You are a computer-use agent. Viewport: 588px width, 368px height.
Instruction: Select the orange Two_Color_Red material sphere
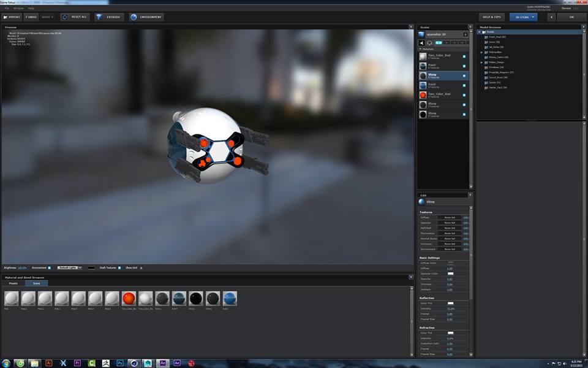point(129,299)
